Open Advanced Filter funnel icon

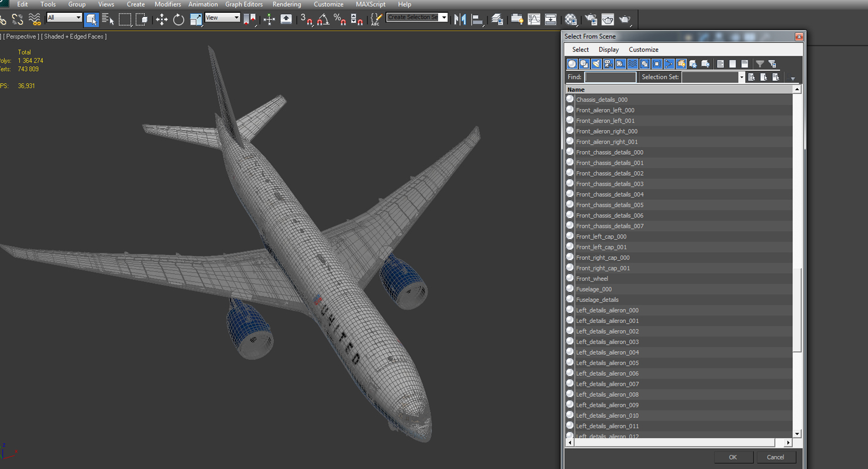tap(760, 63)
